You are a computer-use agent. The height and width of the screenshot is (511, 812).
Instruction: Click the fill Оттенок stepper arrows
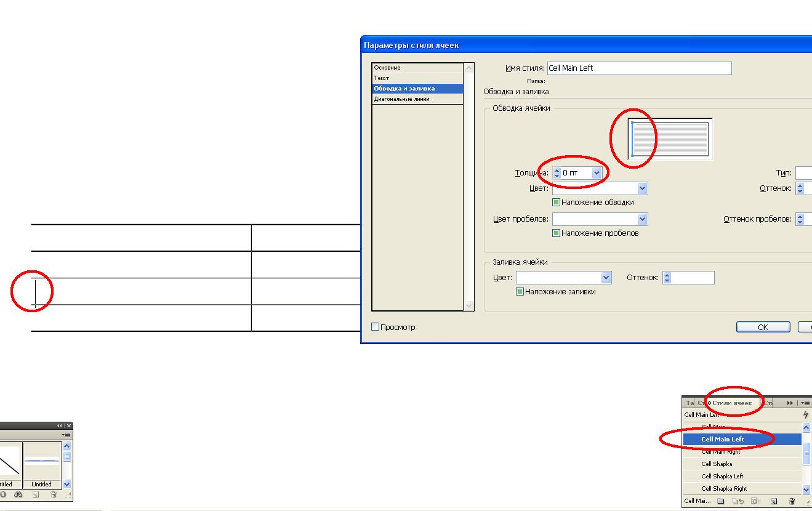pyautogui.click(x=667, y=278)
